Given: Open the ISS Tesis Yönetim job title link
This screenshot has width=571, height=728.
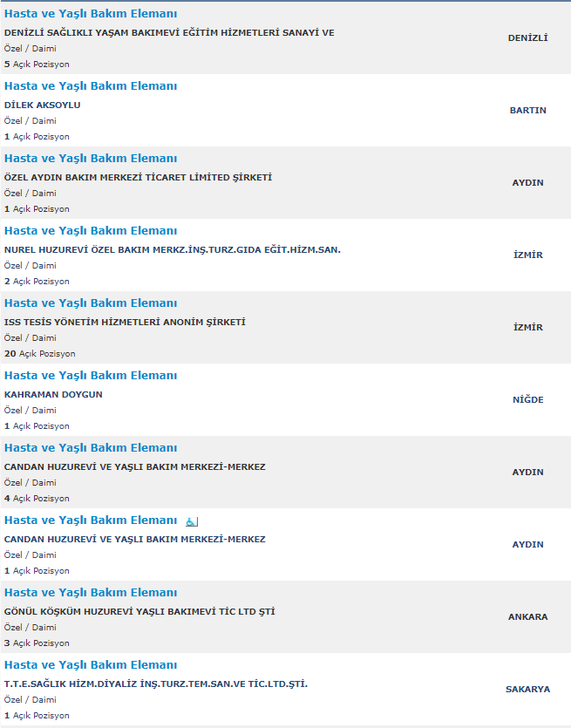Looking at the screenshot, I should click(x=91, y=303).
